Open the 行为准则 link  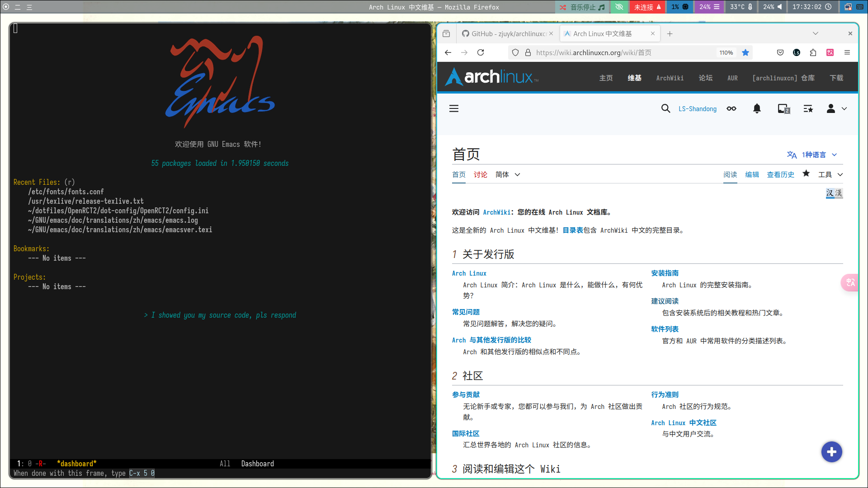pos(665,394)
